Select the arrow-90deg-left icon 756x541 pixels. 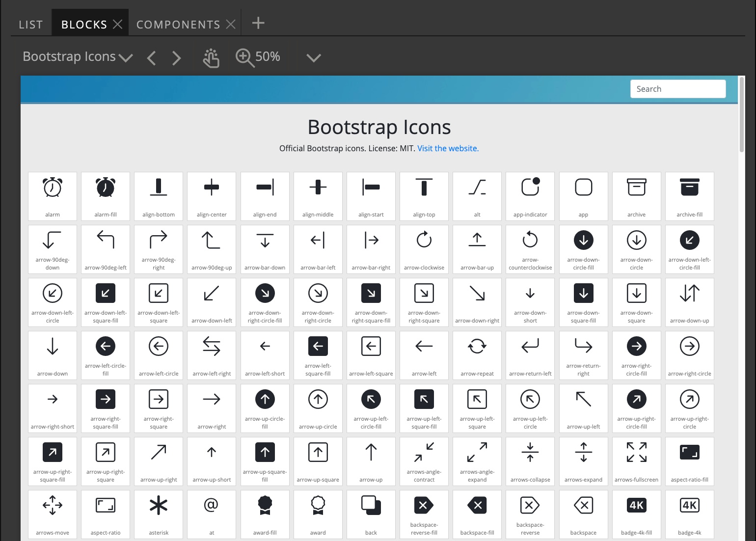106,249
